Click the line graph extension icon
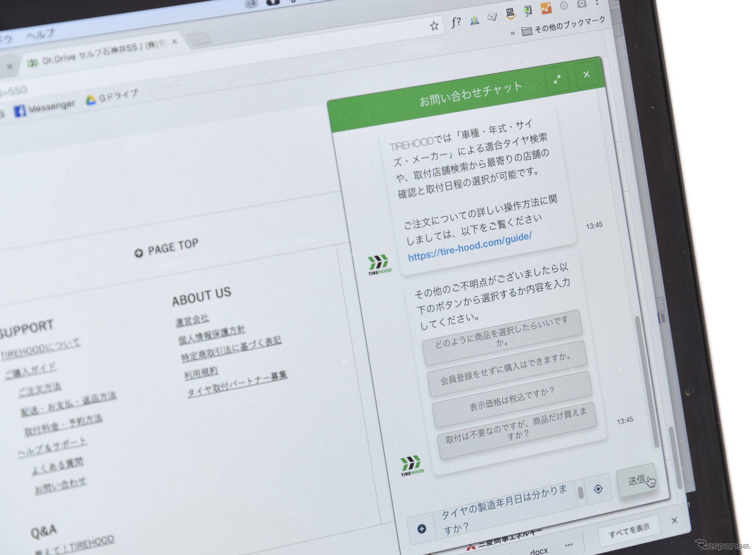756x555 pixels. point(492,16)
